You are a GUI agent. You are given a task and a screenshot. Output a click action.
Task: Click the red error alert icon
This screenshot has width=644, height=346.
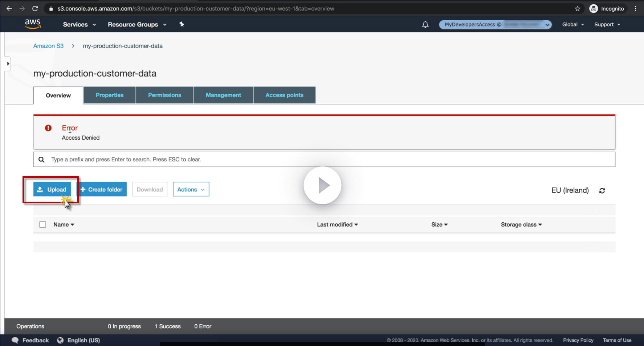tap(48, 128)
